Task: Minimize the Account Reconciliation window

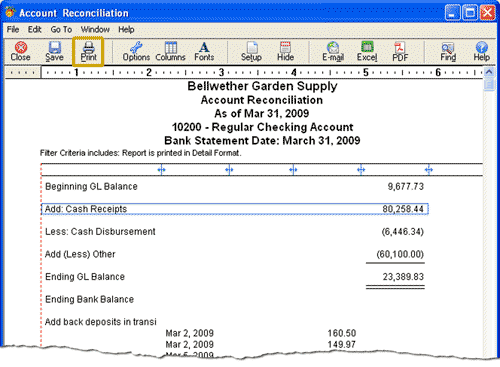Action: pyautogui.click(x=452, y=13)
